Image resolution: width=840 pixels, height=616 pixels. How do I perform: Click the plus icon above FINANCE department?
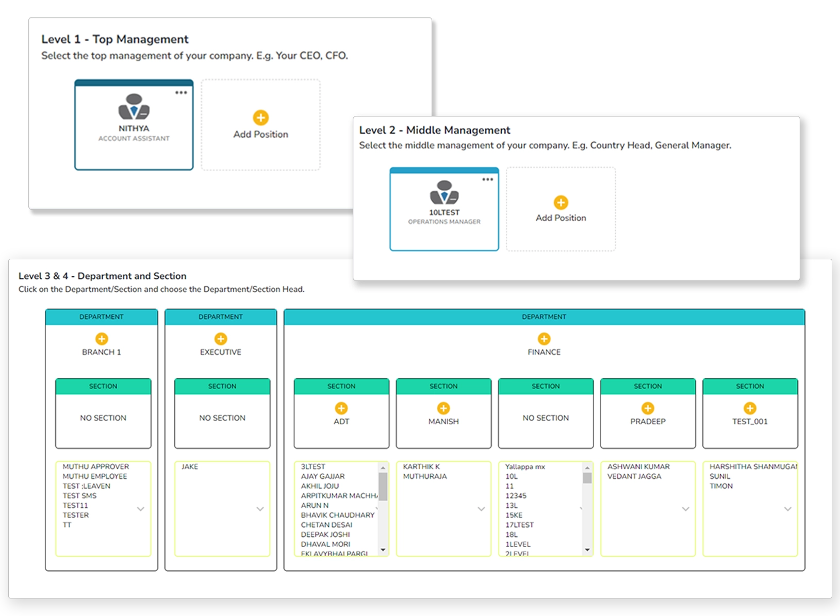(x=544, y=339)
